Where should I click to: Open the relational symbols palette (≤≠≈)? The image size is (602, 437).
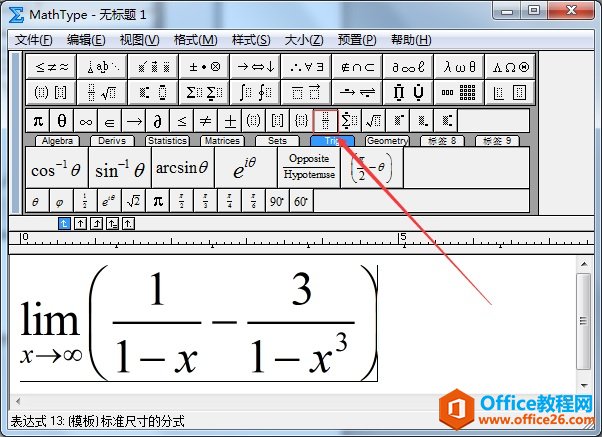point(51,67)
